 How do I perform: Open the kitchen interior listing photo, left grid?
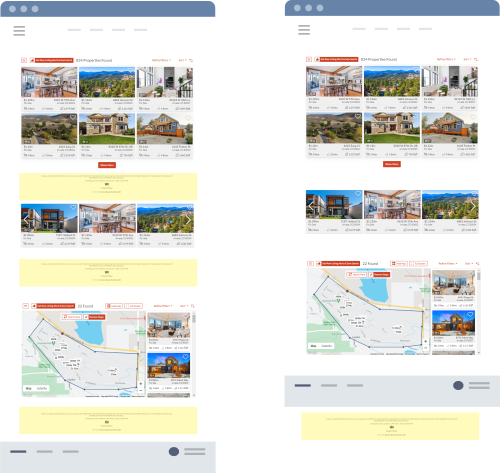point(49,82)
